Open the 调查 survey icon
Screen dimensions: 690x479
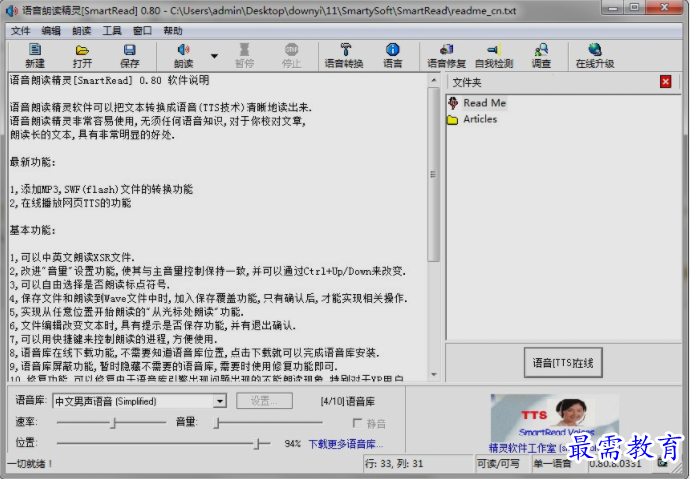pyautogui.click(x=541, y=55)
